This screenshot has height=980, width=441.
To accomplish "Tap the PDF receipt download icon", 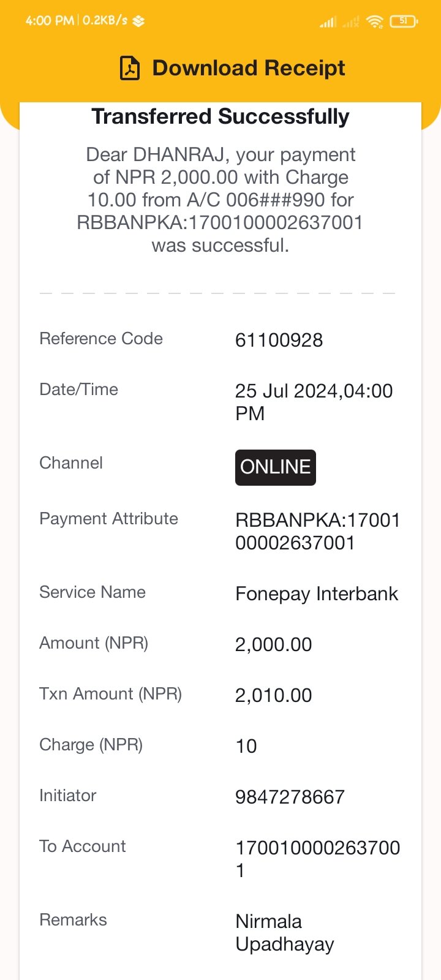I will click(x=130, y=68).
